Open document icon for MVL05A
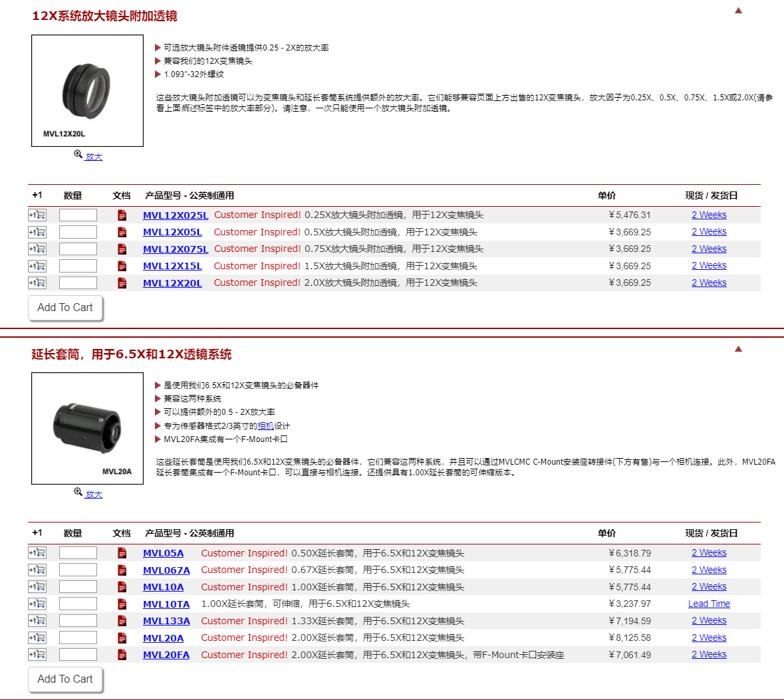Screen dimensions: 784x700 tap(122, 553)
